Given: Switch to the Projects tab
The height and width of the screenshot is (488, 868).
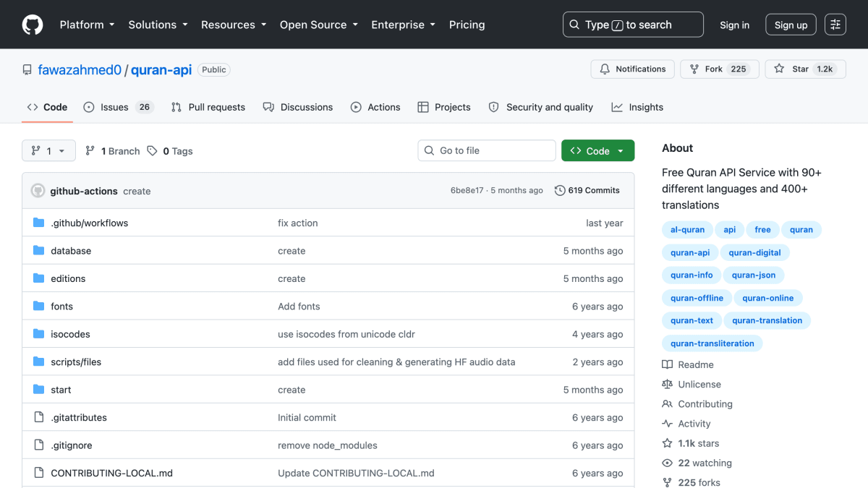Looking at the screenshot, I should [444, 107].
